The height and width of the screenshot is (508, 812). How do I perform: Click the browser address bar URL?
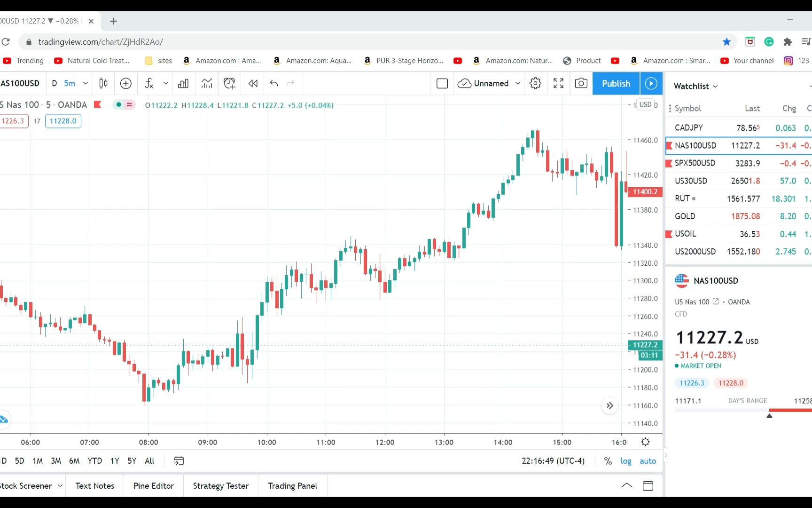tap(101, 42)
